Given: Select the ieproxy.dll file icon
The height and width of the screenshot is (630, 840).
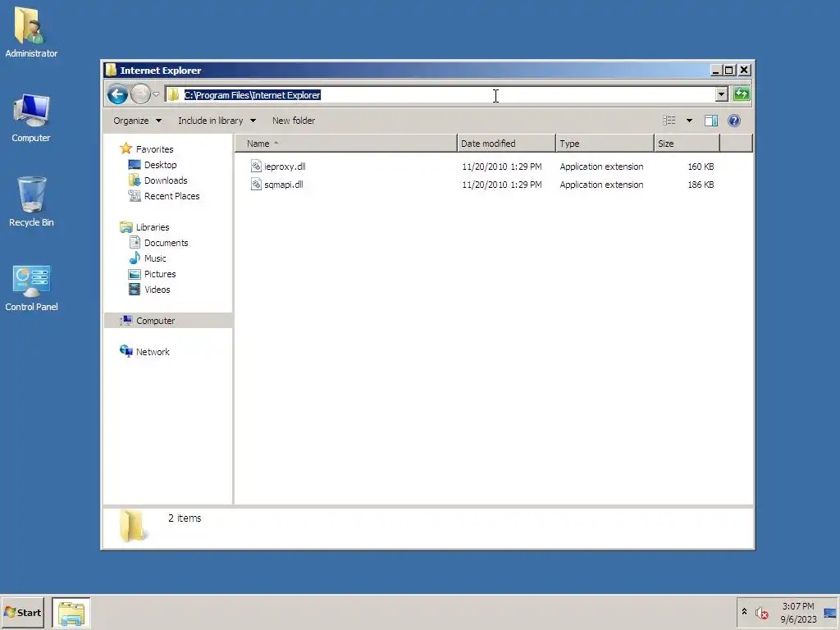Looking at the screenshot, I should (x=256, y=167).
